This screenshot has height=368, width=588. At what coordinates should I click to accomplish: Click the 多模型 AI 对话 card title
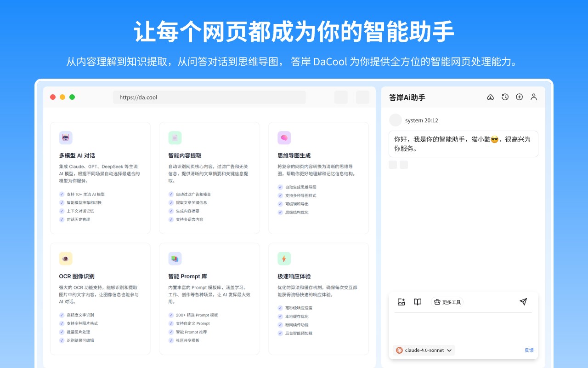pyautogui.click(x=77, y=155)
